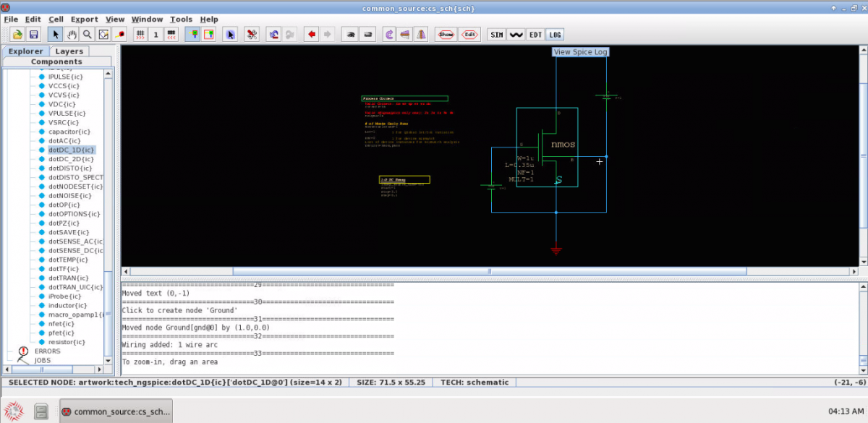Open the Export menu
Viewport: 868px width, 423px height.
click(x=84, y=20)
